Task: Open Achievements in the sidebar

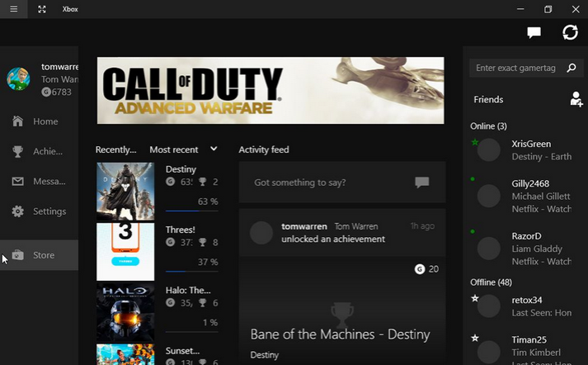Action: pyautogui.click(x=39, y=151)
